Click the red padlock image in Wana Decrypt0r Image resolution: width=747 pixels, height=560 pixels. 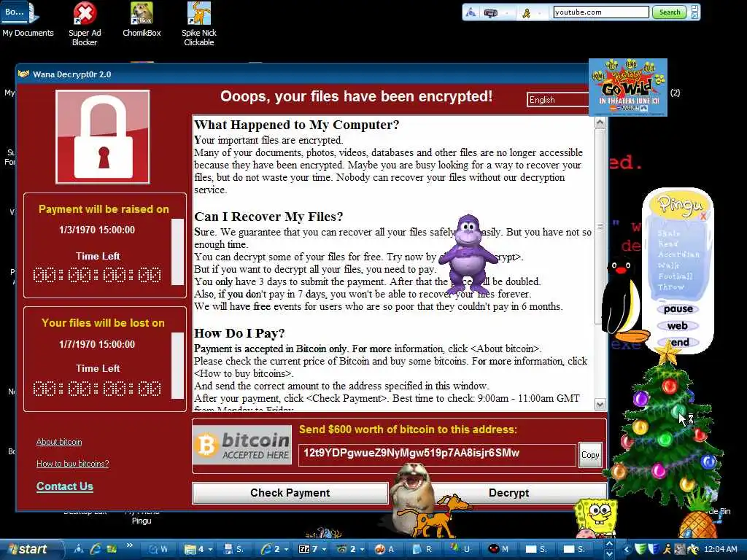(x=103, y=136)
